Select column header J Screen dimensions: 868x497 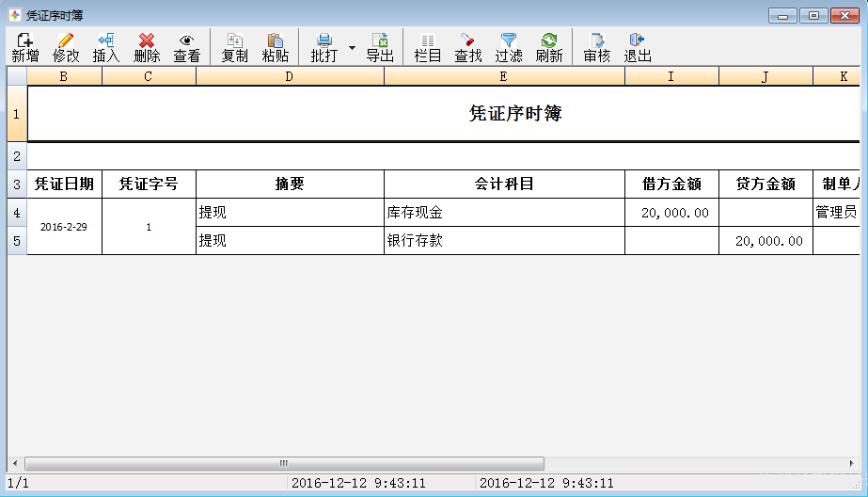pyautogui.click(x=765, y=76)
